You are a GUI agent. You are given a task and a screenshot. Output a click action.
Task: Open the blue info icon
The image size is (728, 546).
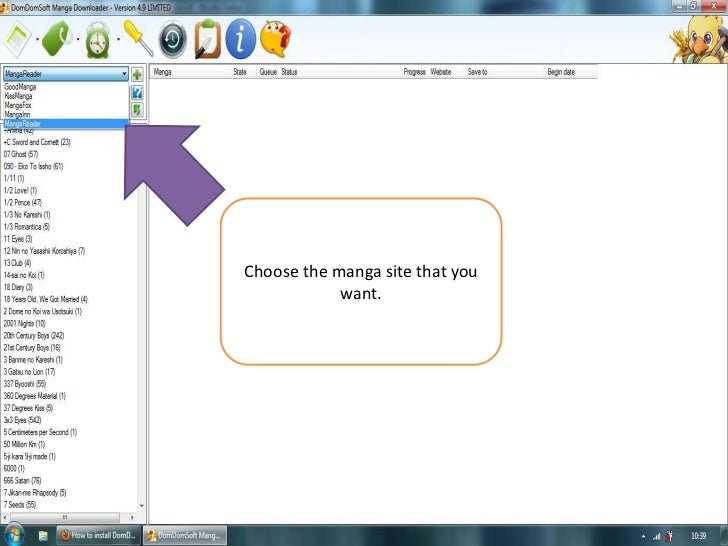pos(240,39)
